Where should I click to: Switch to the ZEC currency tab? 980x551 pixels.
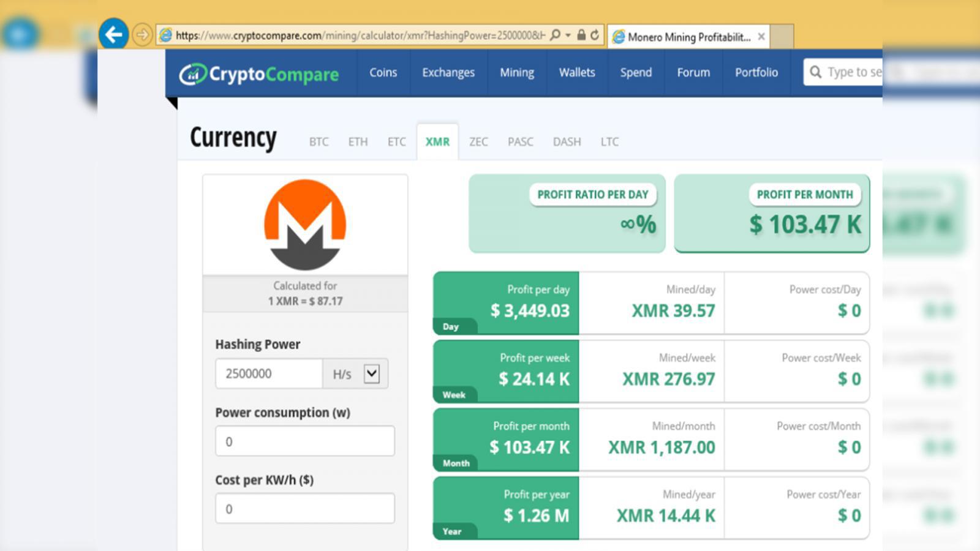pyautogui.click(x=478, y=142)
